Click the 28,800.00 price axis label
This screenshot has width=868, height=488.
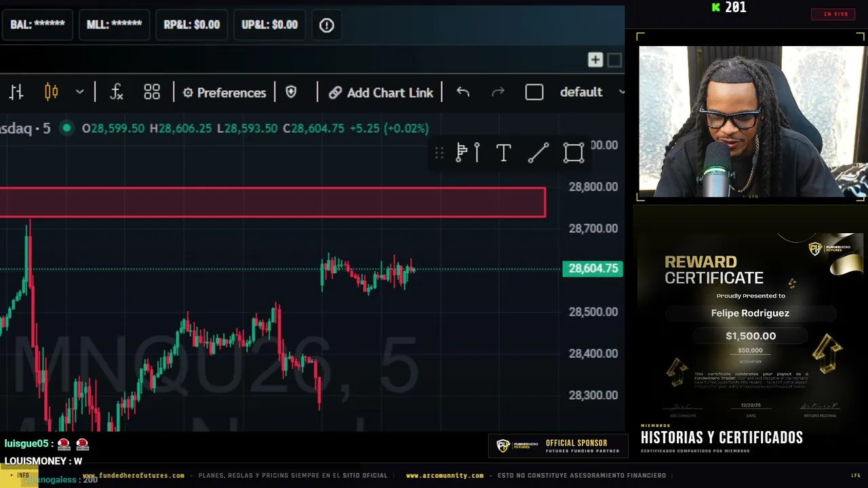593,186
